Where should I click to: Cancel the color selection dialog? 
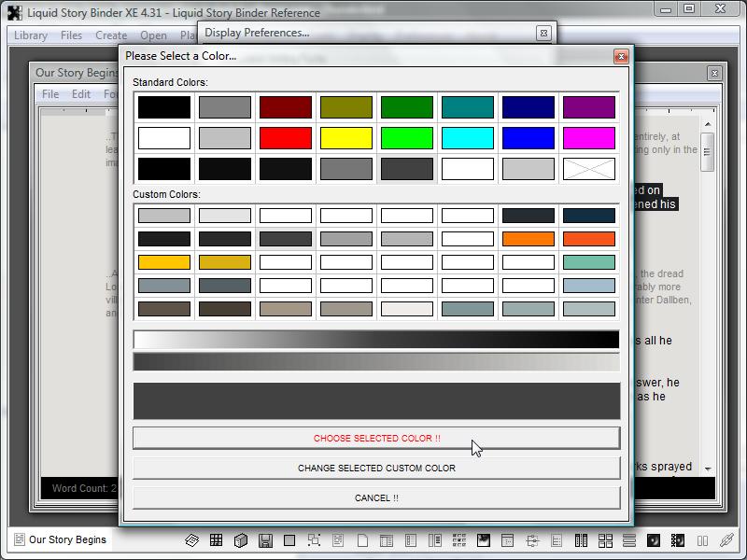(376, 497)
